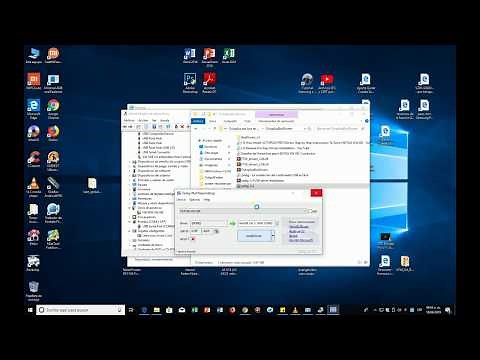Switch to the Vista tab in File Explorer
Screen dimensions: 480x360
point(247,121)
